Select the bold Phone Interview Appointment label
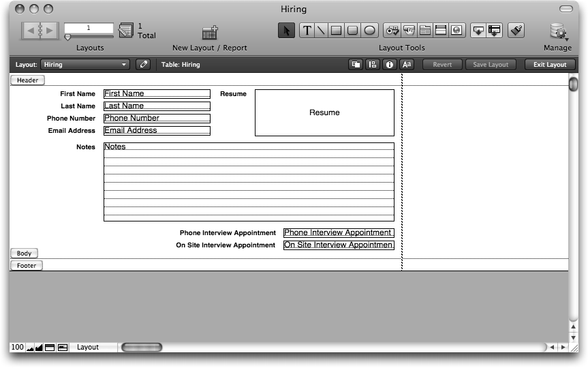This screenshot has height=368, width=588. click(228, 233)
